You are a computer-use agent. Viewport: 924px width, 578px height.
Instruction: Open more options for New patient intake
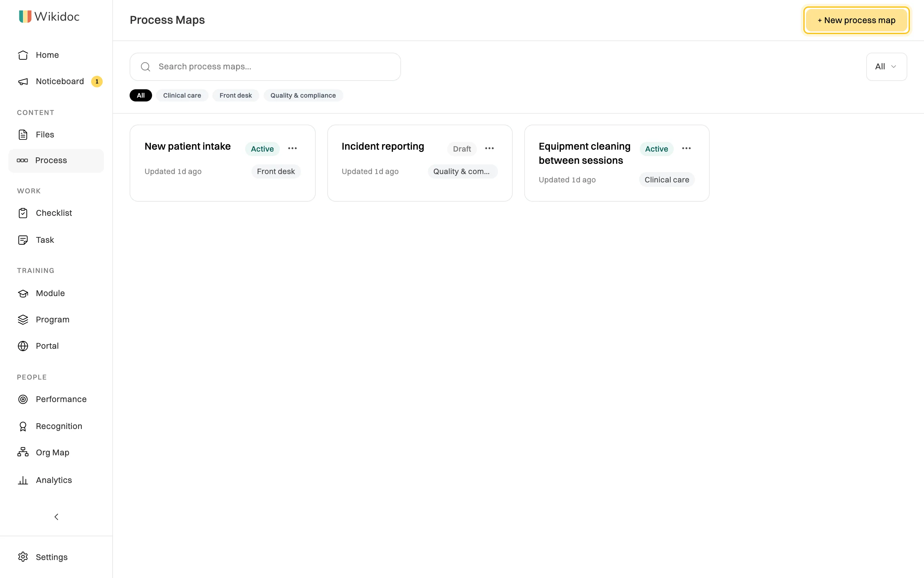[x=293, y=148]
